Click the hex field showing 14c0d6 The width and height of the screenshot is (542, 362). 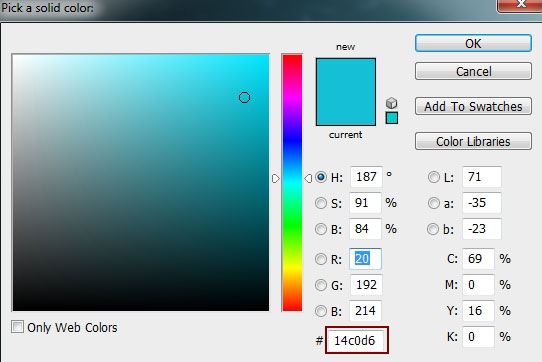(356, 340)
